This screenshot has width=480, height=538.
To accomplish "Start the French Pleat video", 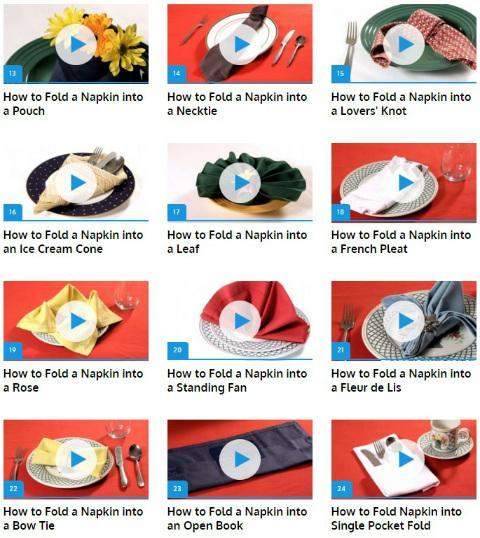I will 404,183.
